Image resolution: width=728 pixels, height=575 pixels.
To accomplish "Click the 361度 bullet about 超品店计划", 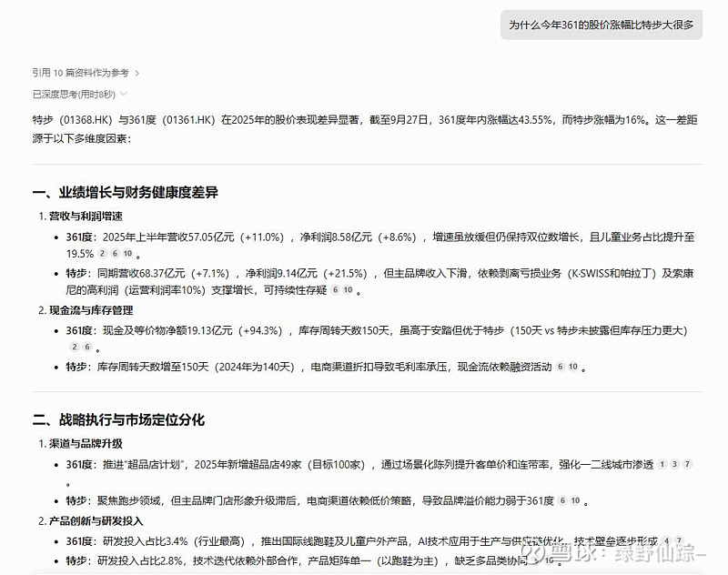I will click(379, 472).
